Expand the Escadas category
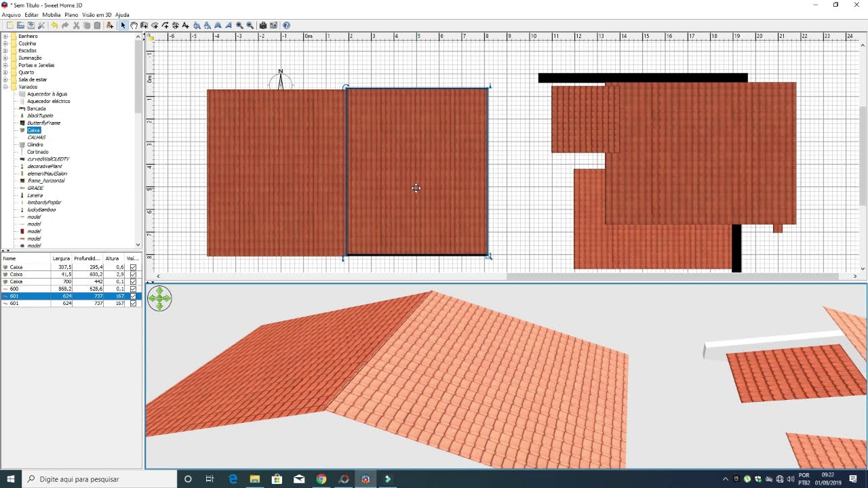868x488 pixels. (x=5, y=51)
